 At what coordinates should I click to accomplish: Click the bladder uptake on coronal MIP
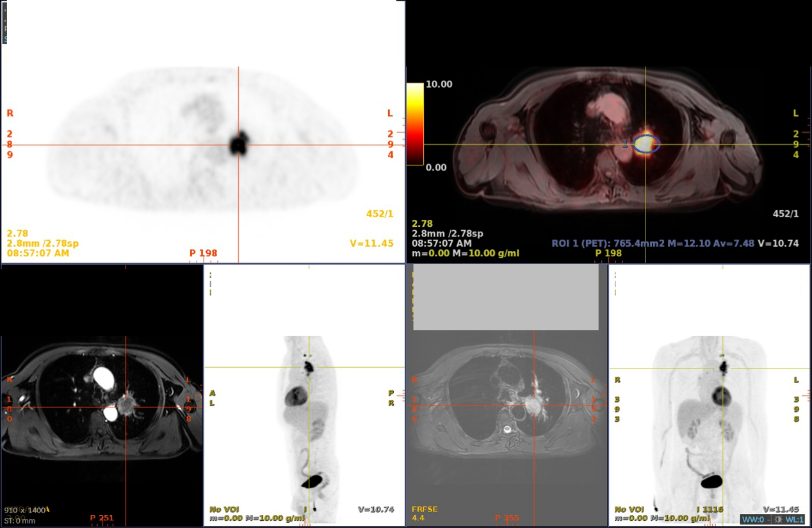tap(711, 481)
